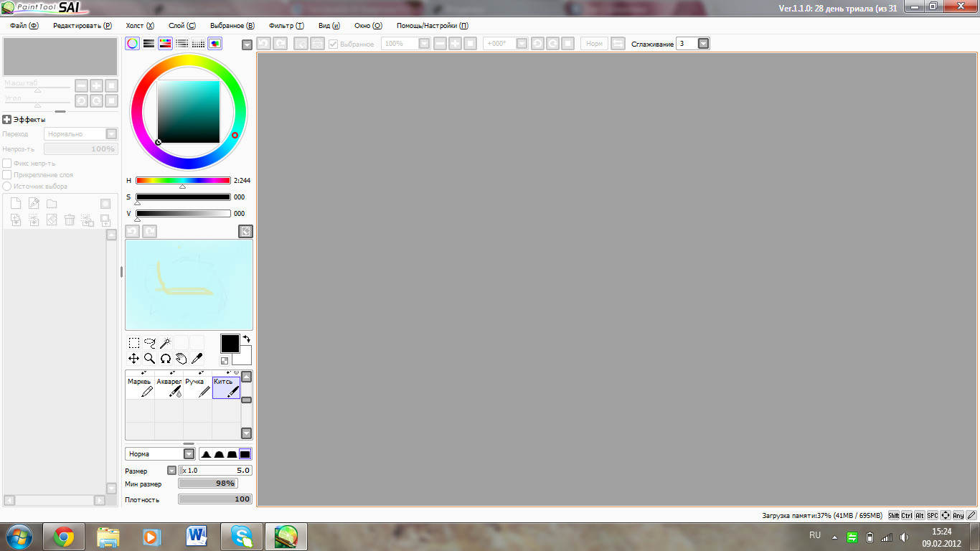The width and height of the screenshot is (980, 551).
Task: Select the Zoom magnifier tool
Action: coord(149,358)
